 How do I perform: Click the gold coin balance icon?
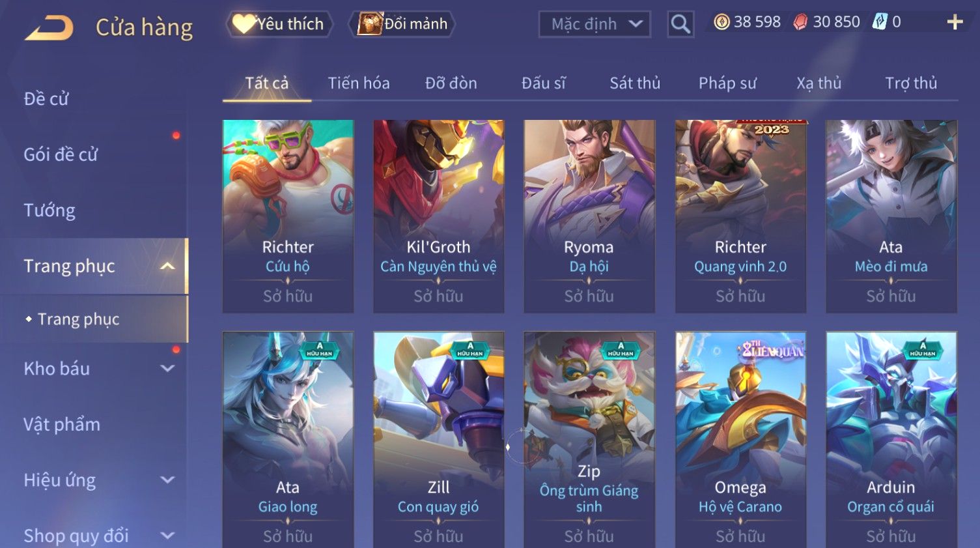click(721, 22)
